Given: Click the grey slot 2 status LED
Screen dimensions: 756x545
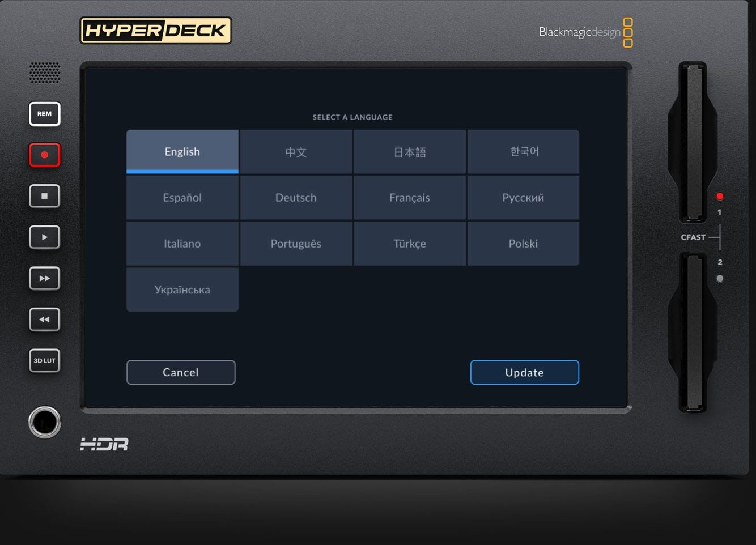Looking at the screenshot, I should click(x=720, y=279).
